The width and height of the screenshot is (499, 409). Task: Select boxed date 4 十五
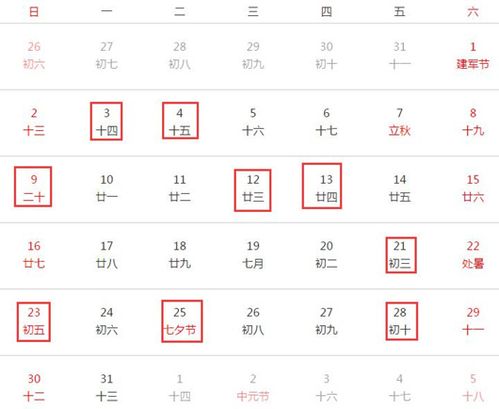point(180,120)
